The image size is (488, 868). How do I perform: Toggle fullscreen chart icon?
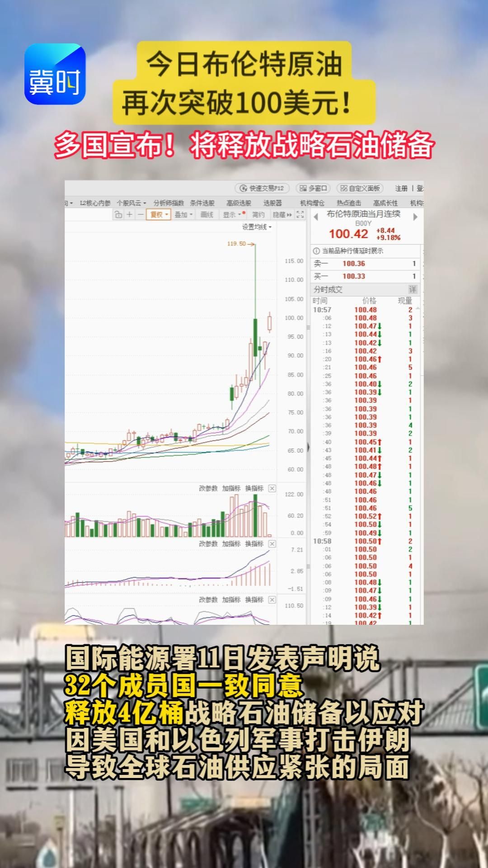coord(300,215)
